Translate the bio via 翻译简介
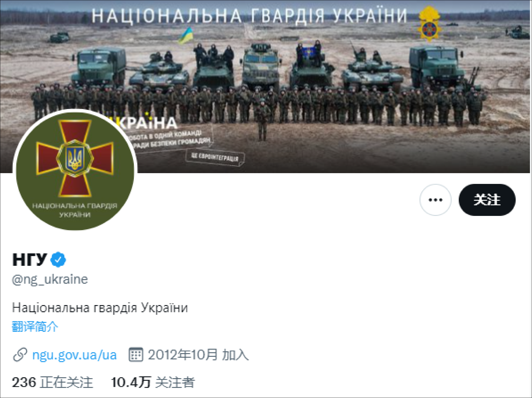Image resolution: width=532 pixels, height=398 pixels. [35, 326]
